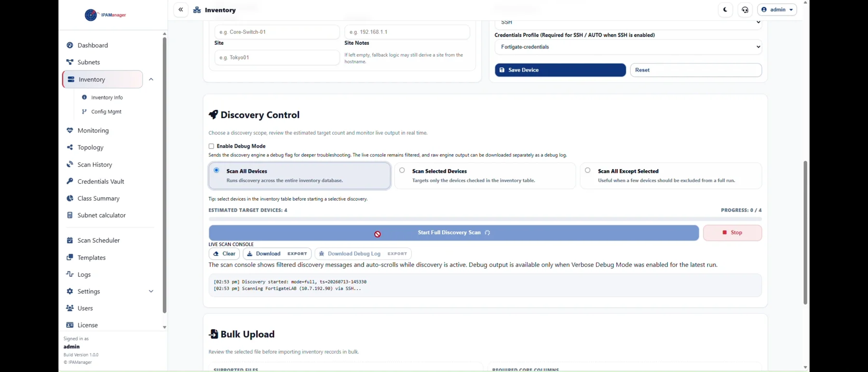Screen dimensions: 868x372
Task: Open the Templates page
Action: (x=92, y=258)
